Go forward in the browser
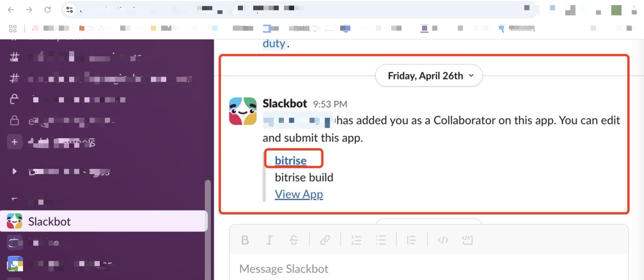The height and width of the screenshot is (280, 644). (x=29, y=10)
